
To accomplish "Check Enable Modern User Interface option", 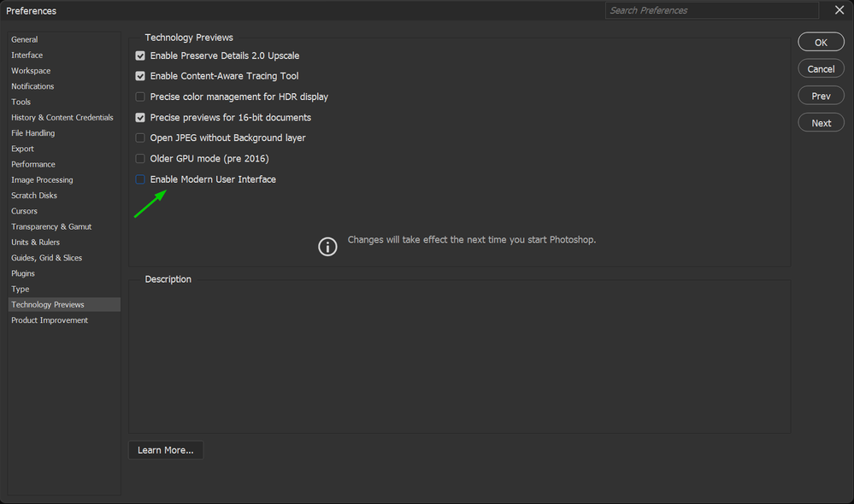I will (x=140, y=179).
